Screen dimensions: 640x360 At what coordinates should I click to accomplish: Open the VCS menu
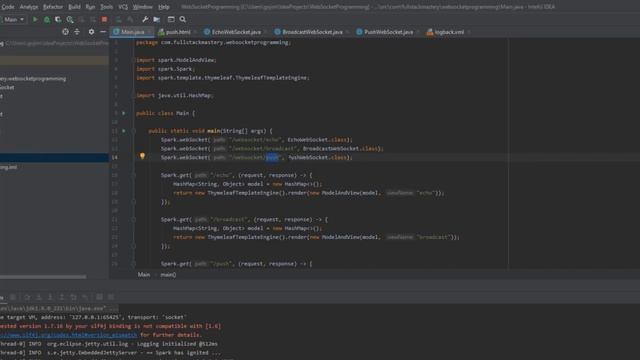[123, 7]
